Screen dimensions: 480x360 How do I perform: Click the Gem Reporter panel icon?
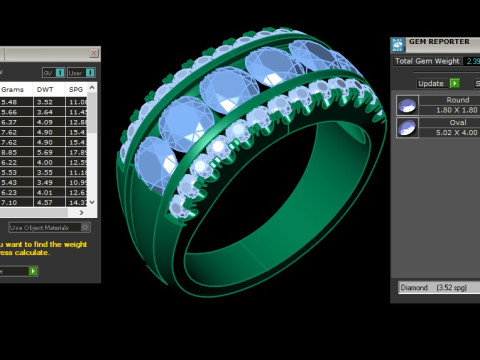point(398,45)
